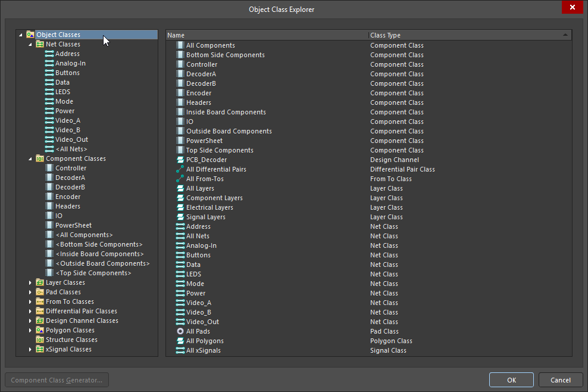This screenshot has height=392, width=588.
Task: Collapse the Component Classes tree node
Action: coord(30,159)
